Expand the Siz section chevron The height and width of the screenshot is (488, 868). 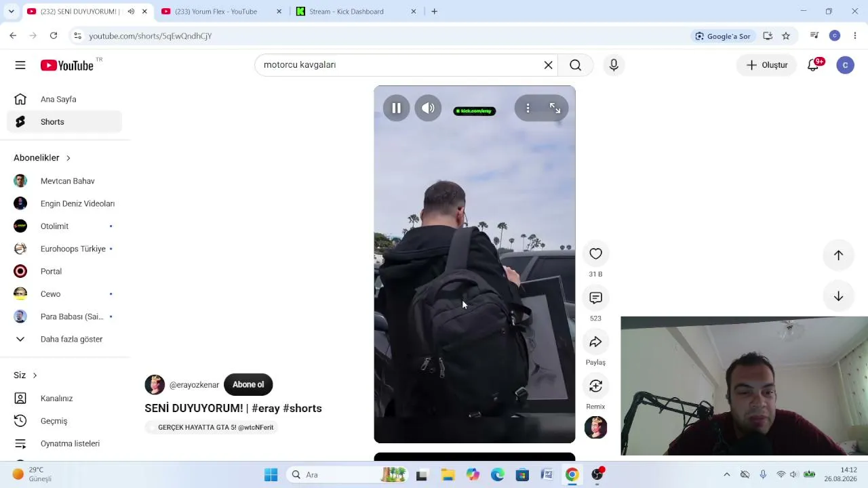pos(35,375)
